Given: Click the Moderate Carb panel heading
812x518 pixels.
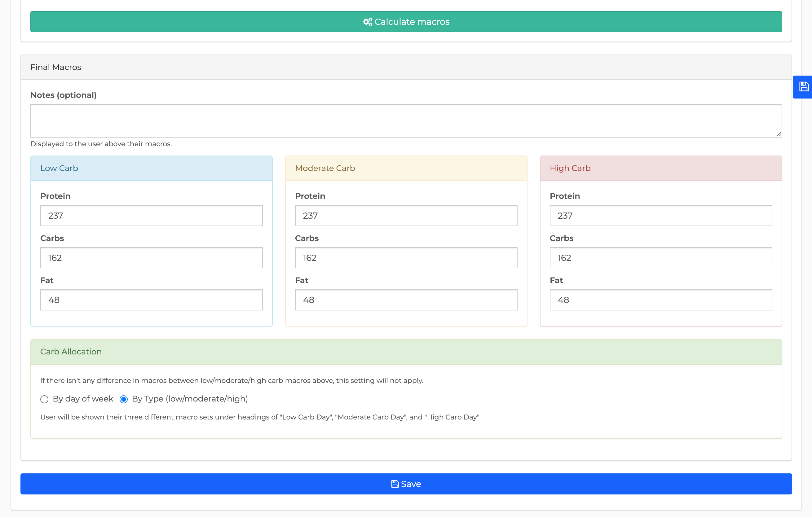Looking at the screenshot, I should pyautogui.click(x=406, y=168).
